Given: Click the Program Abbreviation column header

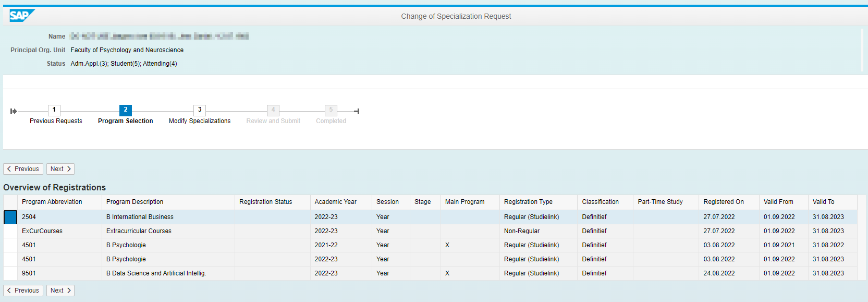Looking at the screenshot, I should coord(60,202).
